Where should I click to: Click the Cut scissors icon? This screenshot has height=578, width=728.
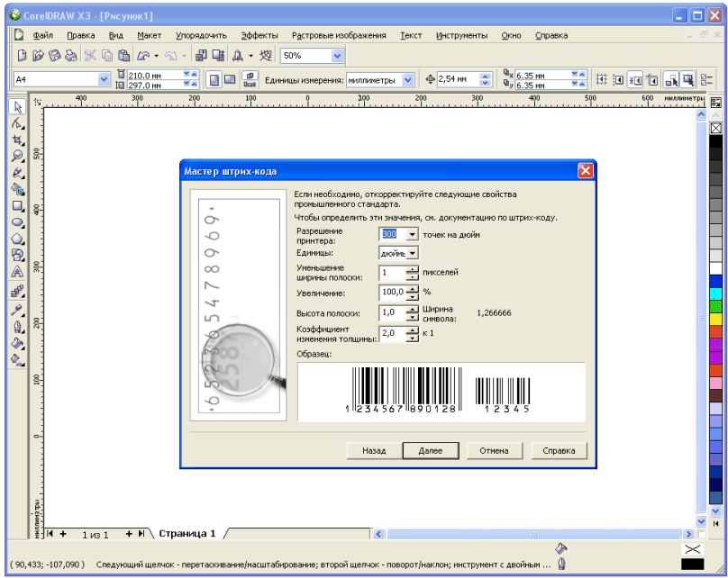pyautogui.click(x=90, y=56)
